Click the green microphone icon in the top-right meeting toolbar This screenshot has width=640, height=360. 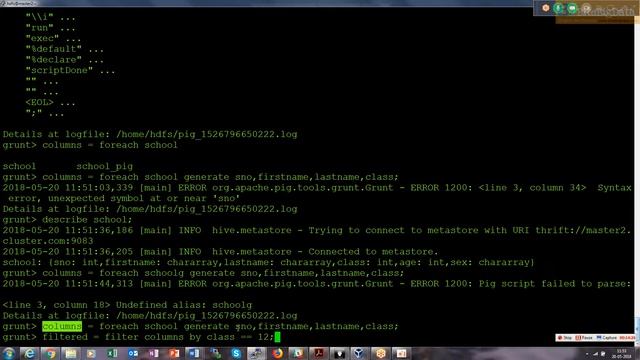(558, 8)
